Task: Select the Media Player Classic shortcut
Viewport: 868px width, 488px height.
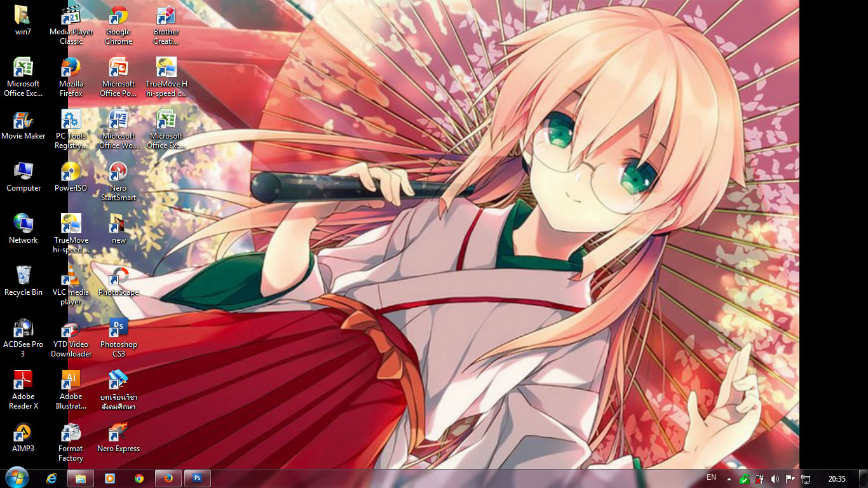Action: [71, 25]
